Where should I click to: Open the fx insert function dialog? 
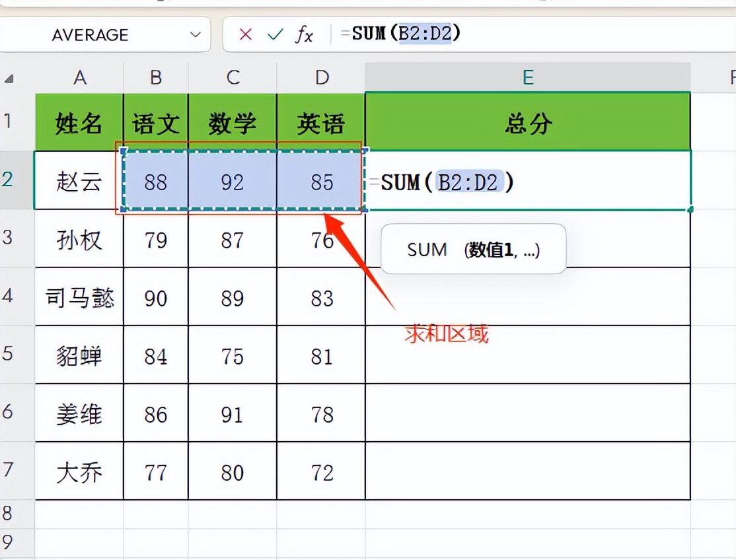[304, 34]
